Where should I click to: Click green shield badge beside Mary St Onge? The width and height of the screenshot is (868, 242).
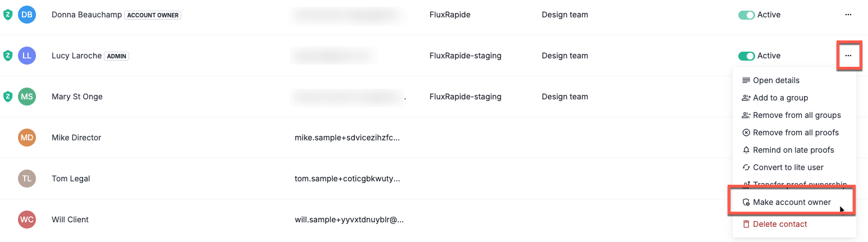8,97
